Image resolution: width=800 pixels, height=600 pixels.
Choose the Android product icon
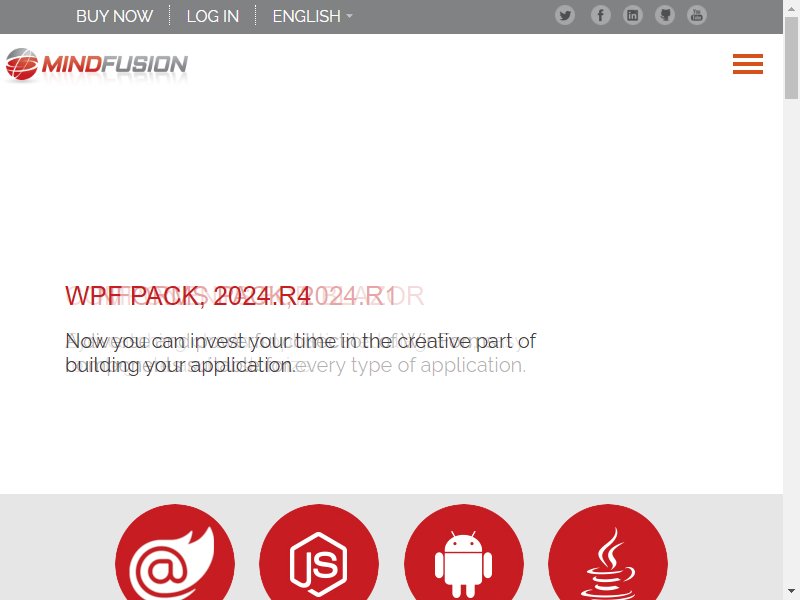[464, 553]
